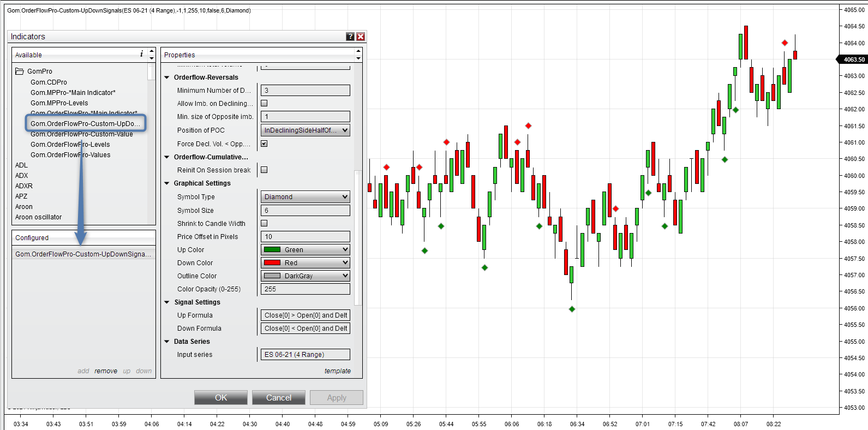
Task: Click the 4060.00 price axis label
Action: point(854,176)
